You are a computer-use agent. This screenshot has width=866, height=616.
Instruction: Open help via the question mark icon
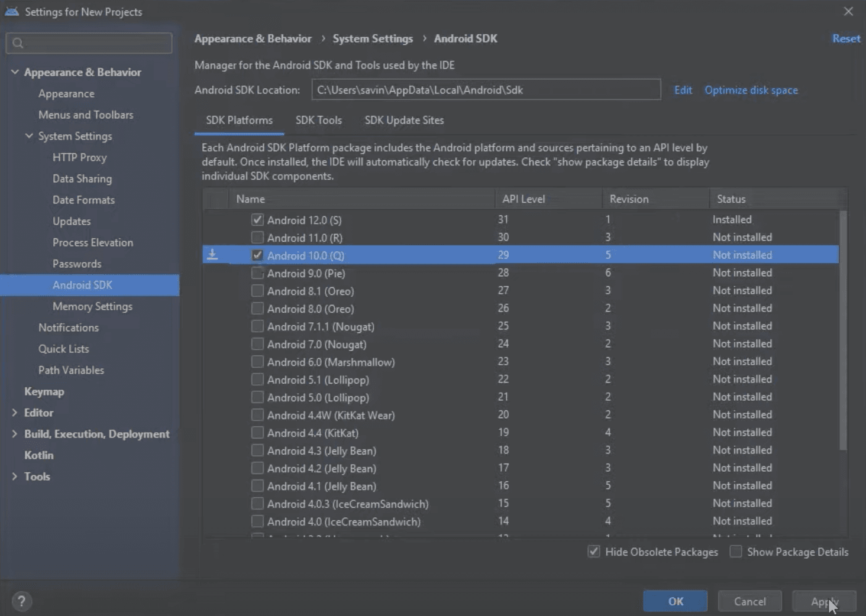[x=22, y=601]
